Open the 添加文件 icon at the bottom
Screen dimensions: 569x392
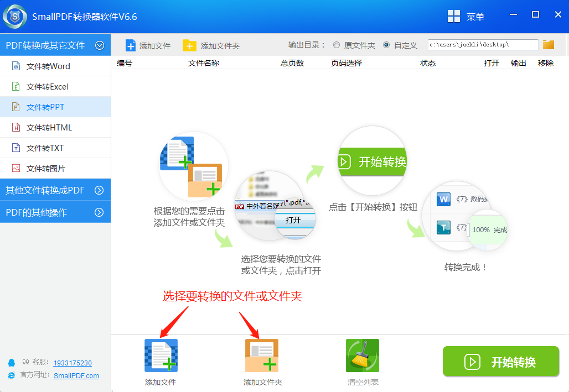click(x=161, y=356)
